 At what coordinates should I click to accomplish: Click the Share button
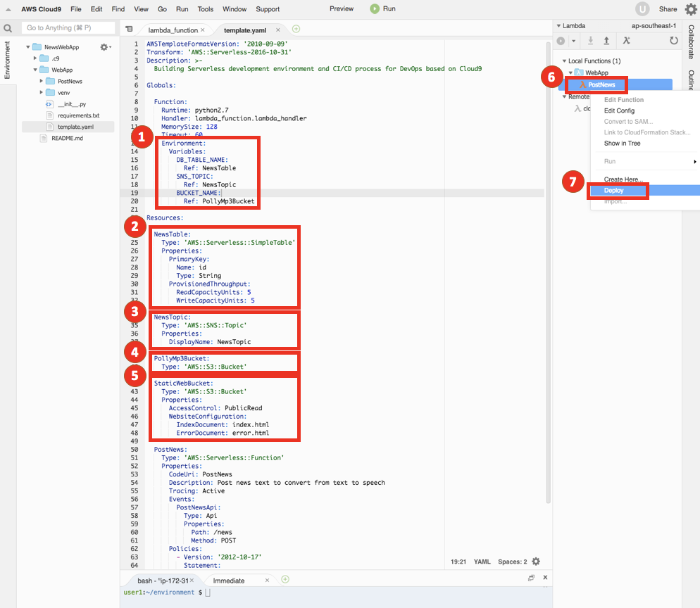[668, 9]
